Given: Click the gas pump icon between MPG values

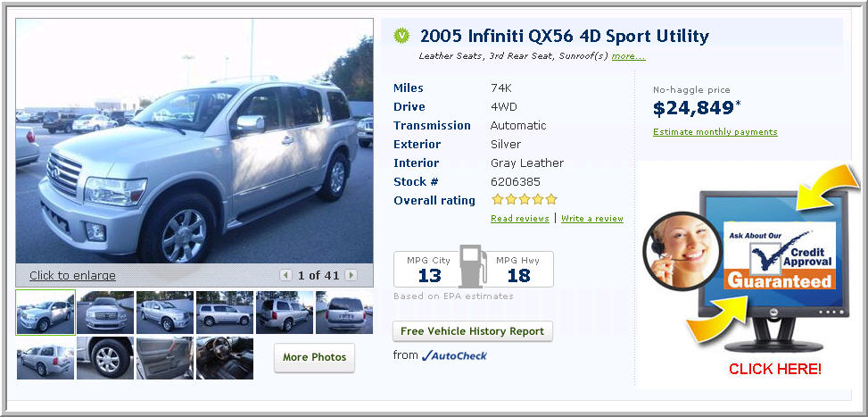Looking at the screenshot, I should coord(473,267).
